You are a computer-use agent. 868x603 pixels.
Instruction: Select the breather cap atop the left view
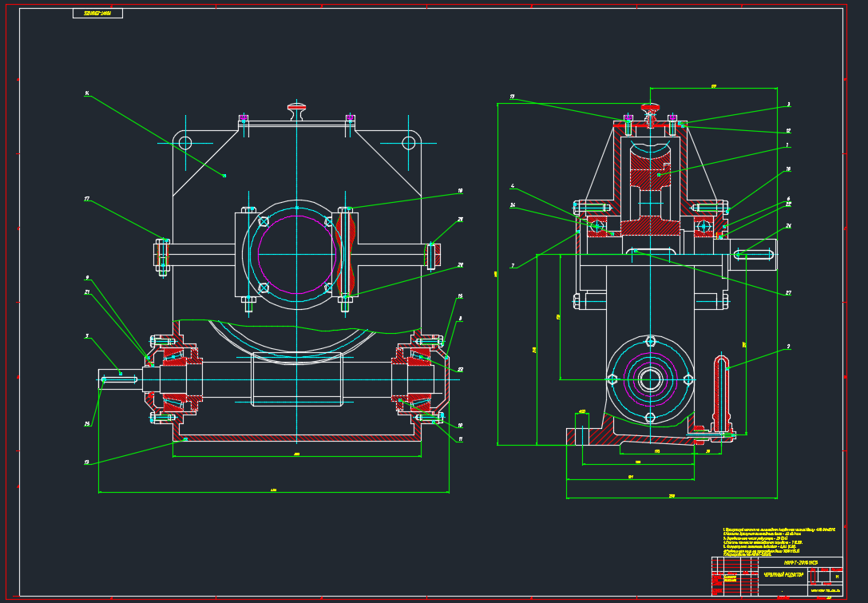(x=297, y=108)
